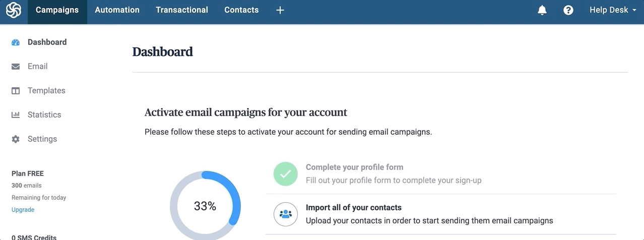Click the plus icon in top navigation
This screenshot has width=644, height=240.
(x=280, y=10)
